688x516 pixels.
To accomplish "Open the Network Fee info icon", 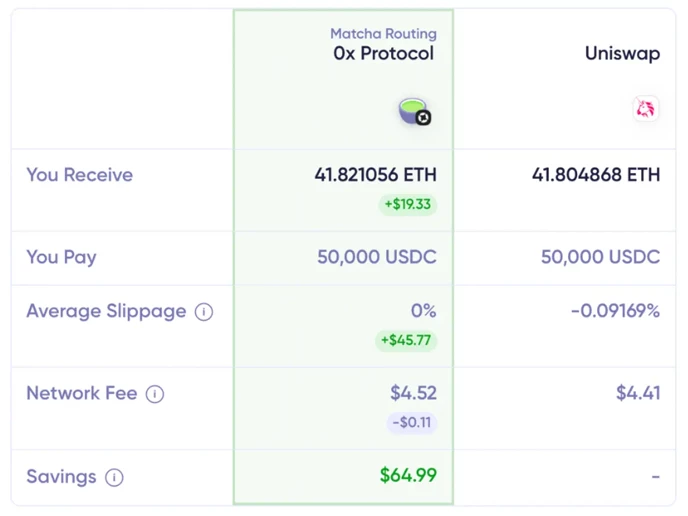I will click(155, 394).
